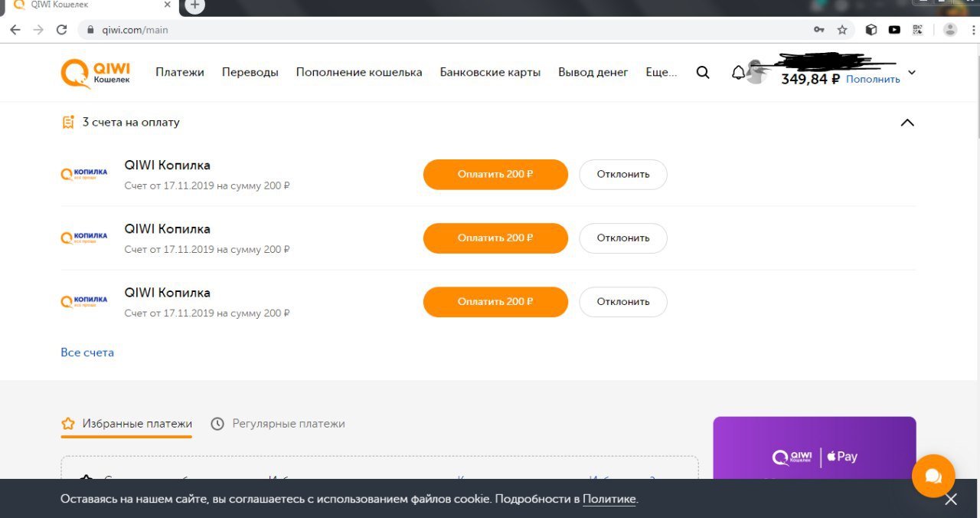Open the Еще... menu

tap(661, 72)
